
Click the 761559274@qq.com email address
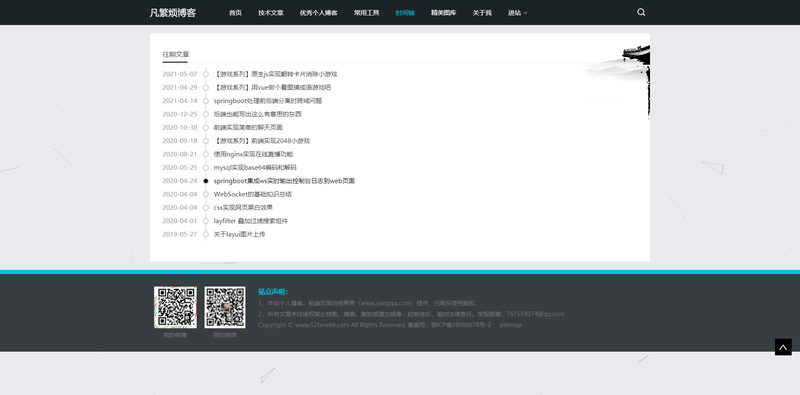[x=535, y=314]
